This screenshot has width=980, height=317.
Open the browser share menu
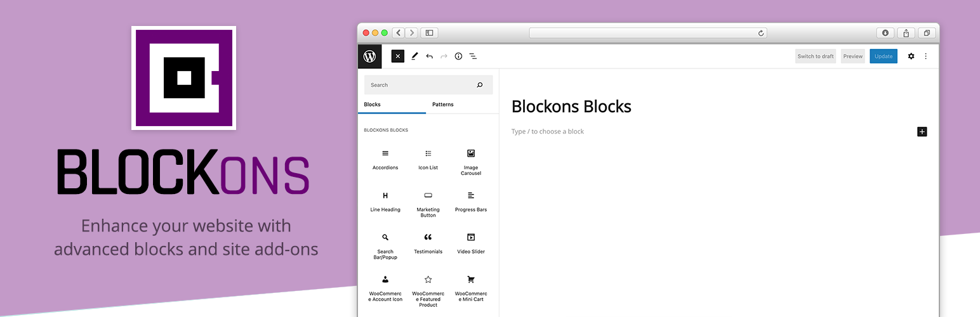pyautogui.click(x=906, y=33)
